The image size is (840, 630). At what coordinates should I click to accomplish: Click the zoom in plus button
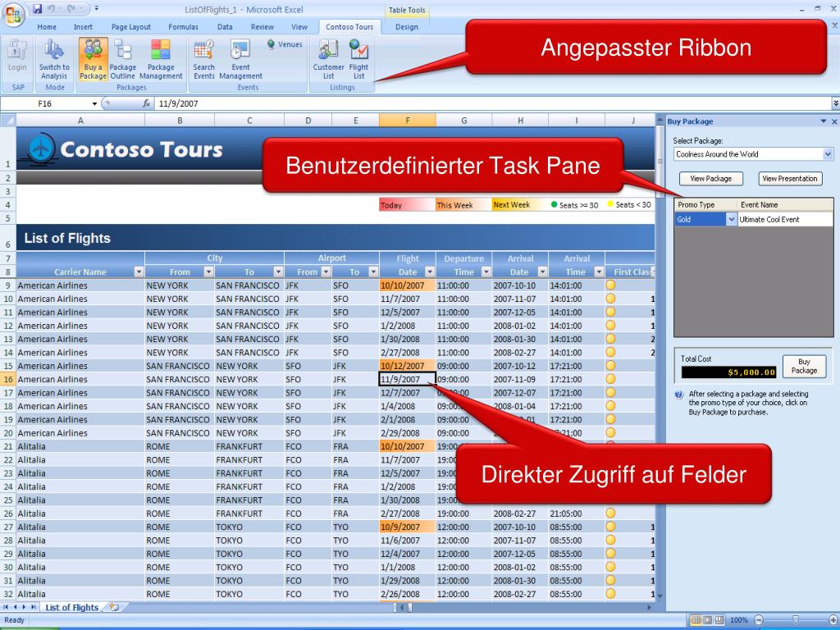pos(833,620)
